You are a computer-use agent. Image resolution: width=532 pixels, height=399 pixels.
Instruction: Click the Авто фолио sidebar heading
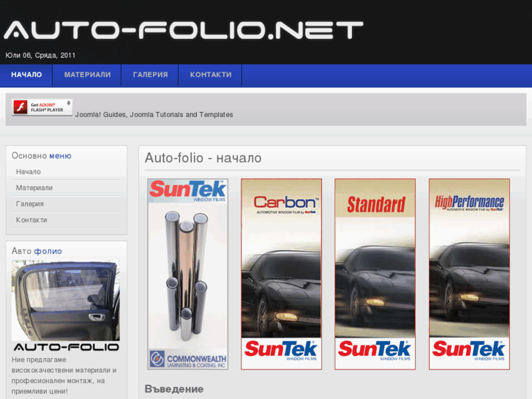(x=37, y=251)
